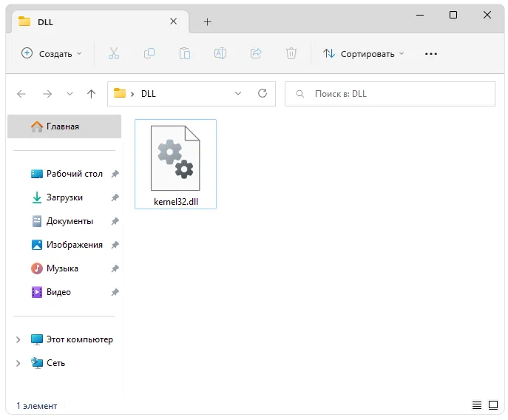Open Документы in sidebar

coord(62,221)
